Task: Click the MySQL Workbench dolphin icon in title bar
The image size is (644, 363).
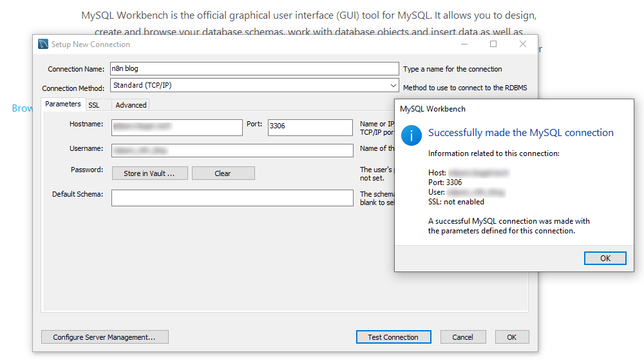Action: click(x=43, y=44)
